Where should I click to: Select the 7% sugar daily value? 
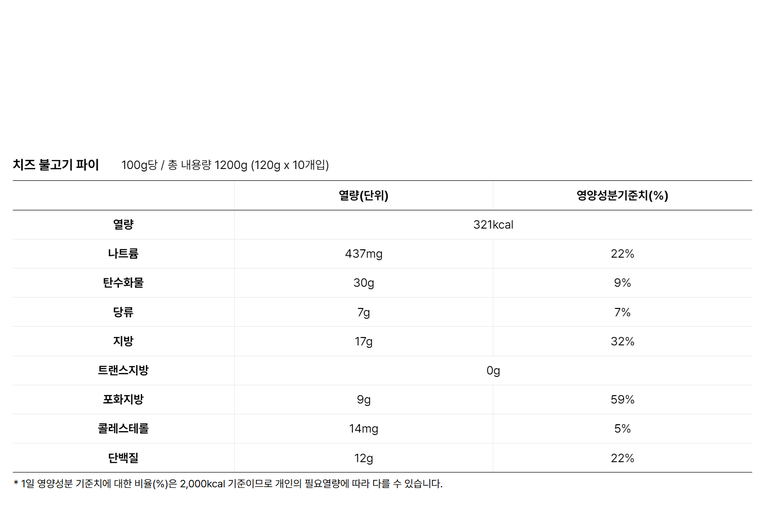point(622,312)
